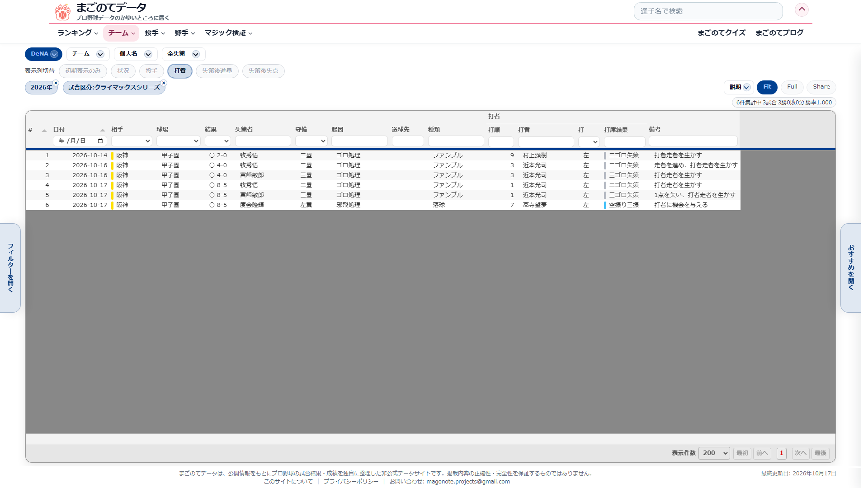Sort by the 日付 column arrow
The width and height of the screenshot is (868, 488).
point(103,130)
